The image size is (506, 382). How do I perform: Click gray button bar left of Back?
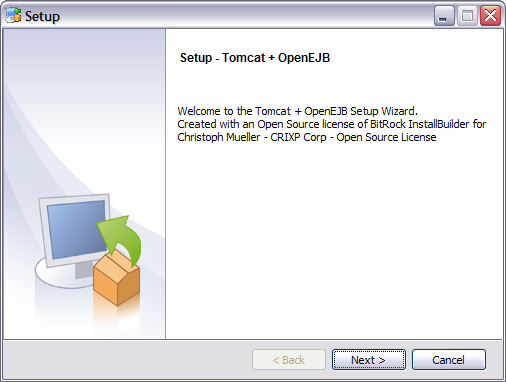point(127,360)
